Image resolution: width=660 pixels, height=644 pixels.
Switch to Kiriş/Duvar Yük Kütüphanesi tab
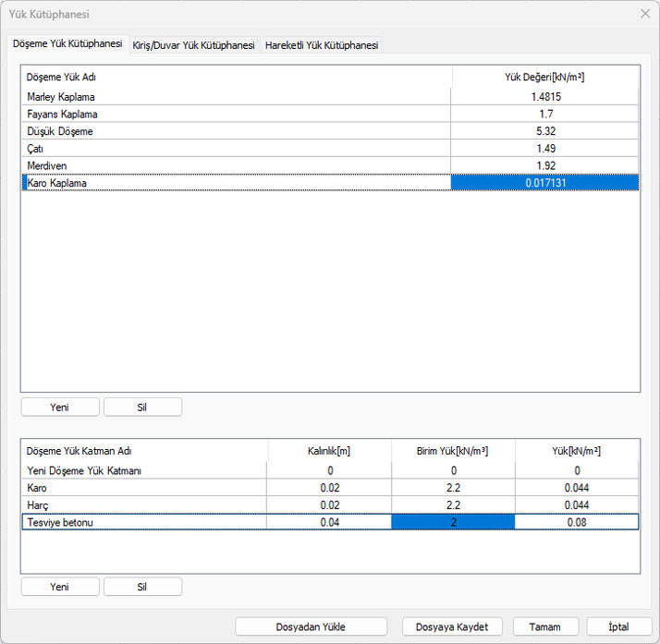tap(193, 45)
